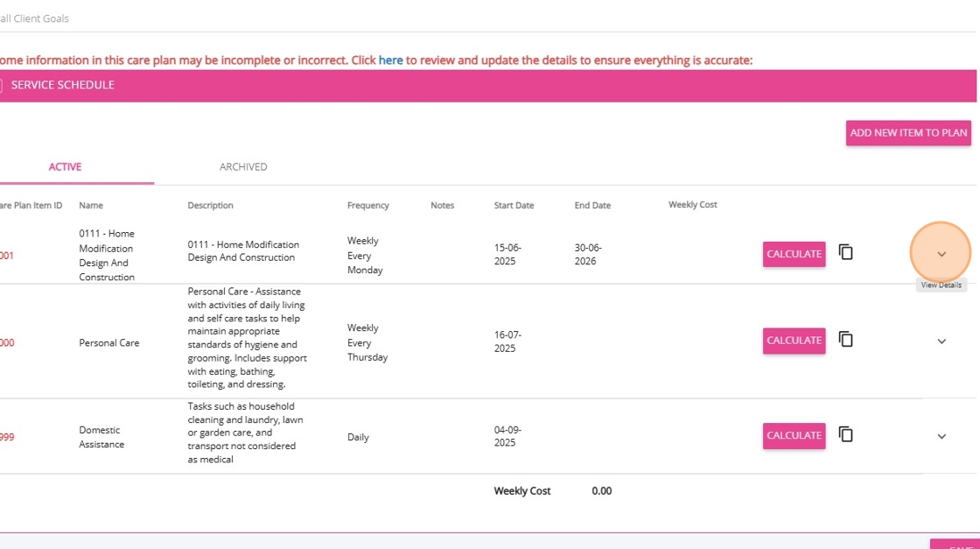Switch to the Archived tab
The height and width of the screenshot is (549, 980).
[243, 166]
